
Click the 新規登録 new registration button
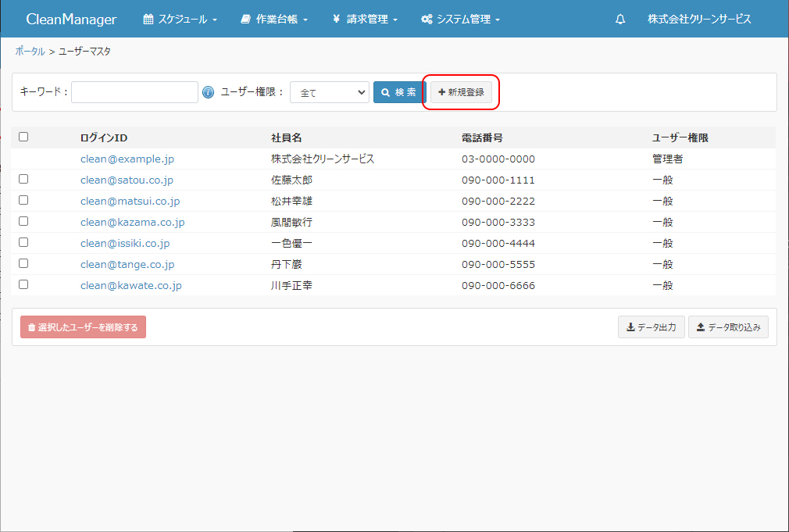click(461, 92)
